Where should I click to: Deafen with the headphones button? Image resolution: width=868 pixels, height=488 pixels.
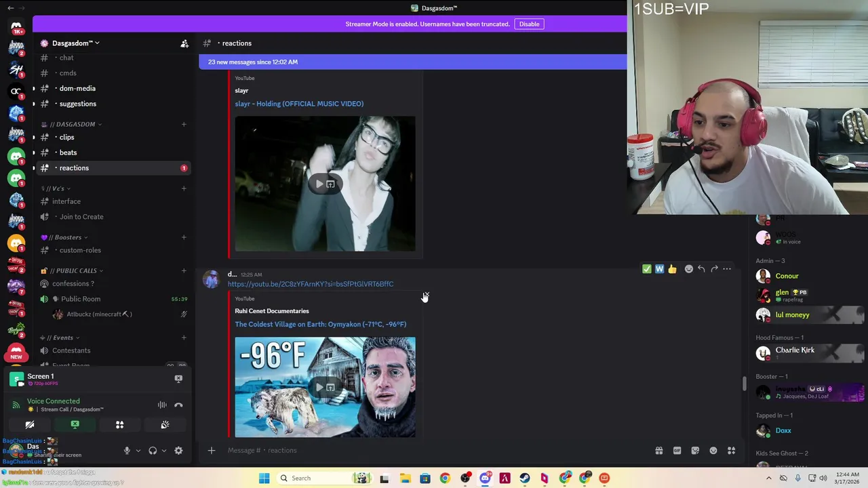pos(153,451)
